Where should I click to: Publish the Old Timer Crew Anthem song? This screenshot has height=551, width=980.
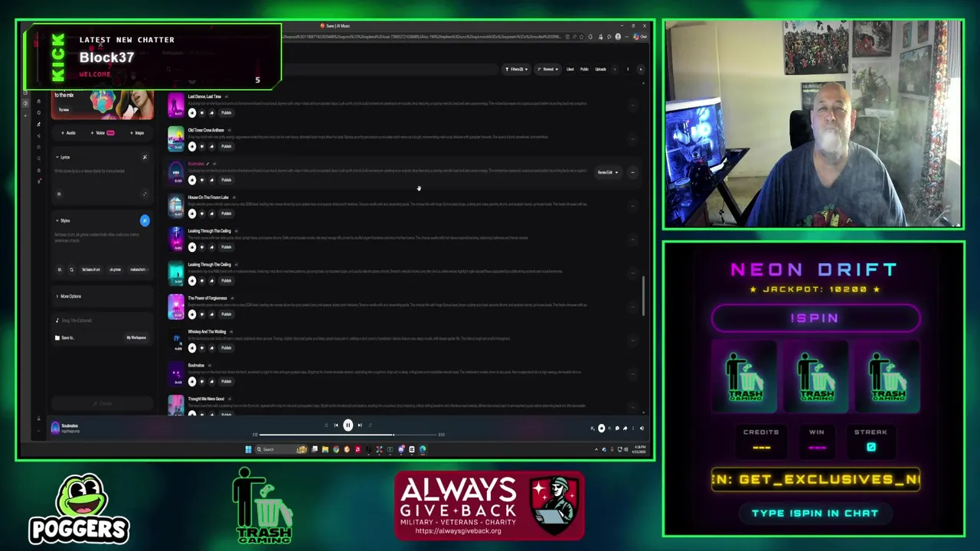pyautogui.click(x=226, y=146)
